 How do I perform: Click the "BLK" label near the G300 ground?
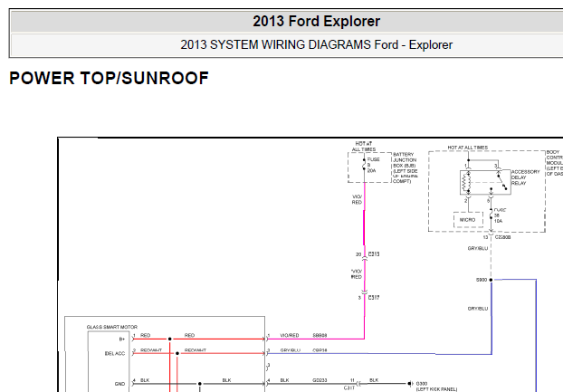374,380
